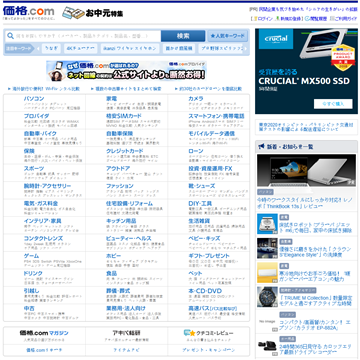360x360 pixels.
Task: Open the 格安SIMカード category
Action: pos(124,116)
